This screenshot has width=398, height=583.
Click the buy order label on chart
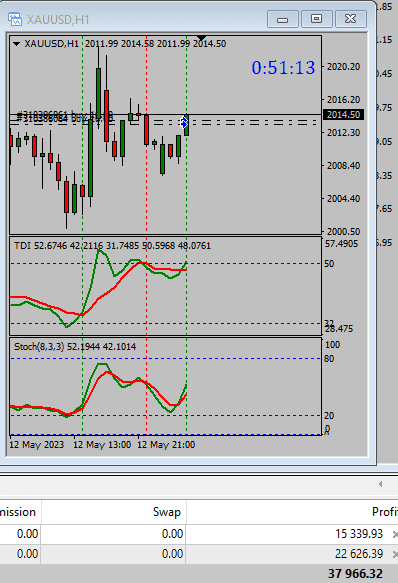coord(65,116)
